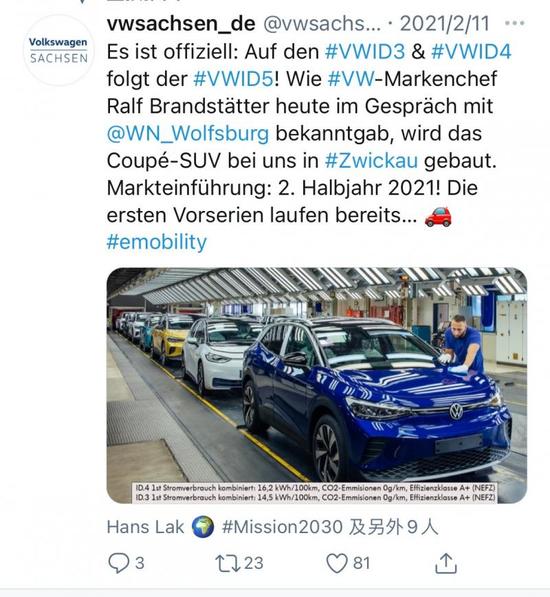
Task: Open the share upload icon
Action: (446, 563)
